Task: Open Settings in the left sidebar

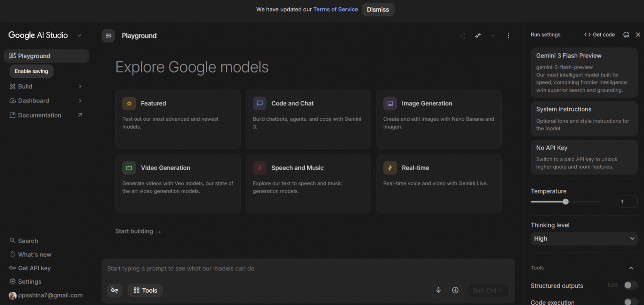Action: pos(29,281)
